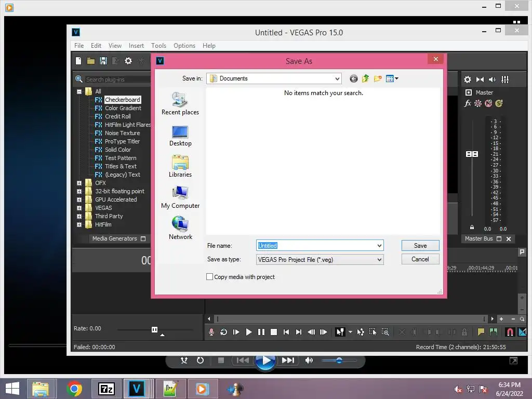Toggle Loop Playback in transport bar
Screen dimensions: 532x399
coord(223,332)
